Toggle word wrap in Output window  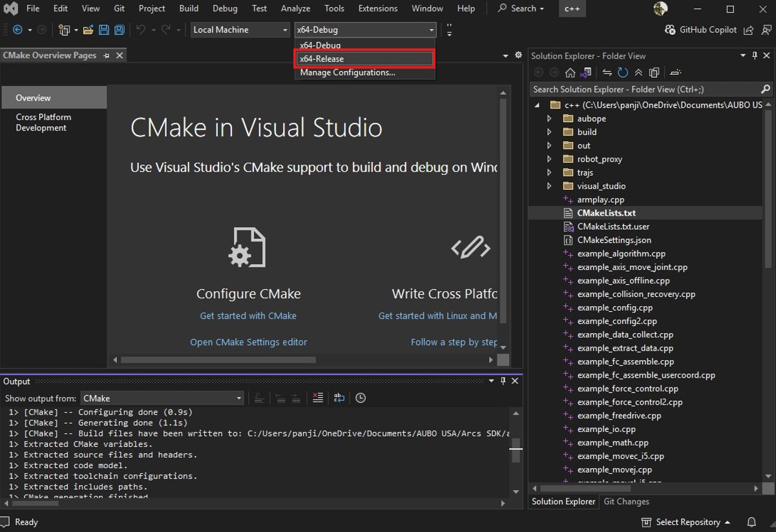[x=339, y=398]
